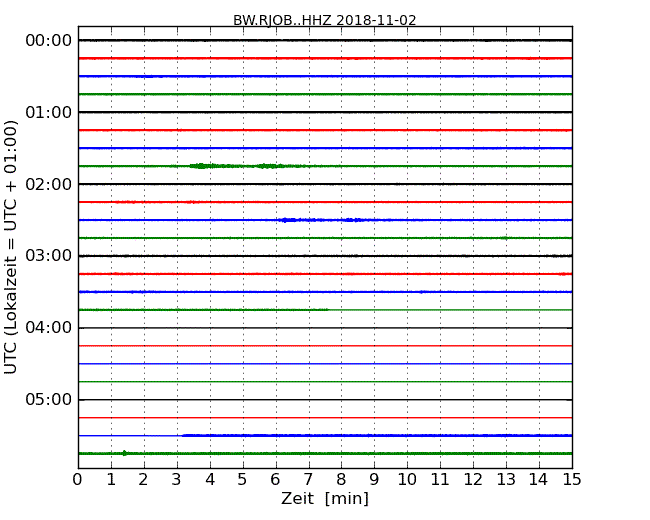Click the x-axis tick label 8
Screen dimensions: 650x520
tap(342, 479)
